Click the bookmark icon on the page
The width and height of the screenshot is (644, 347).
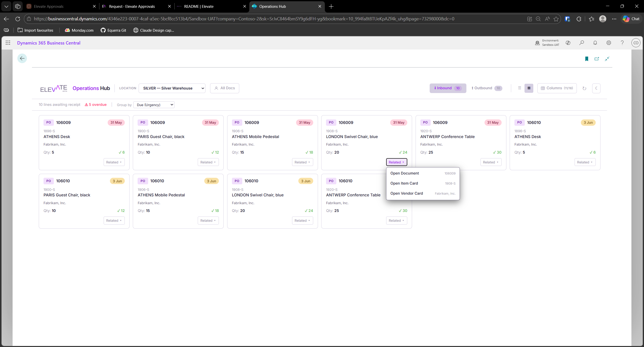pos(587,59)
